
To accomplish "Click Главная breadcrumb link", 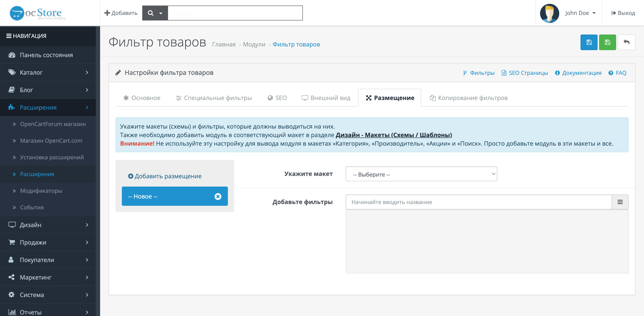I will coord(224,44).
